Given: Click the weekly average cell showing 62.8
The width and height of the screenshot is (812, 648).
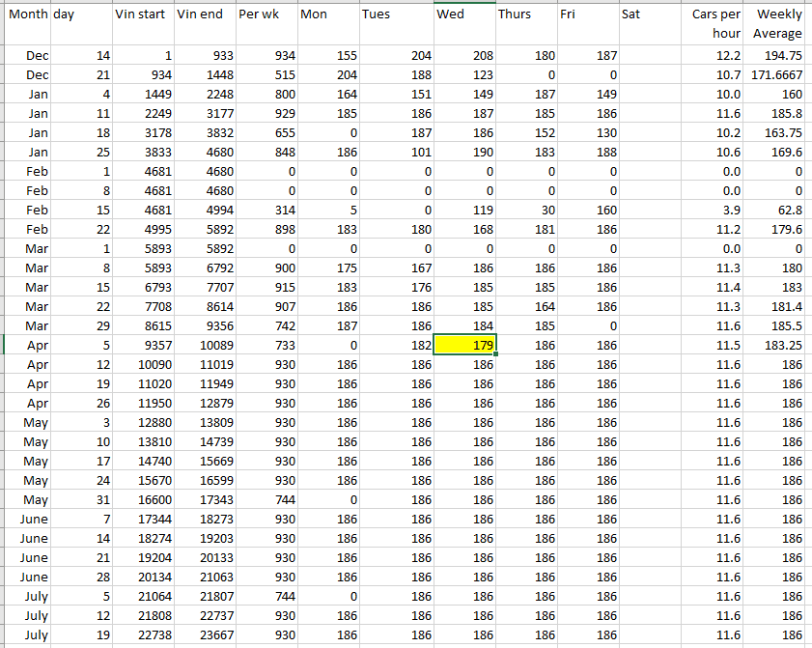Looking at the screenshot, I should (778, 210).
